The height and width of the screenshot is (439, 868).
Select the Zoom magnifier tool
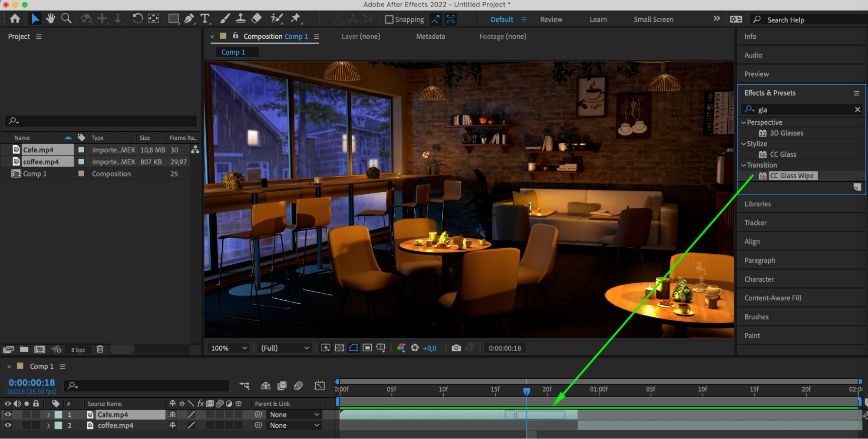pos(66,19)
